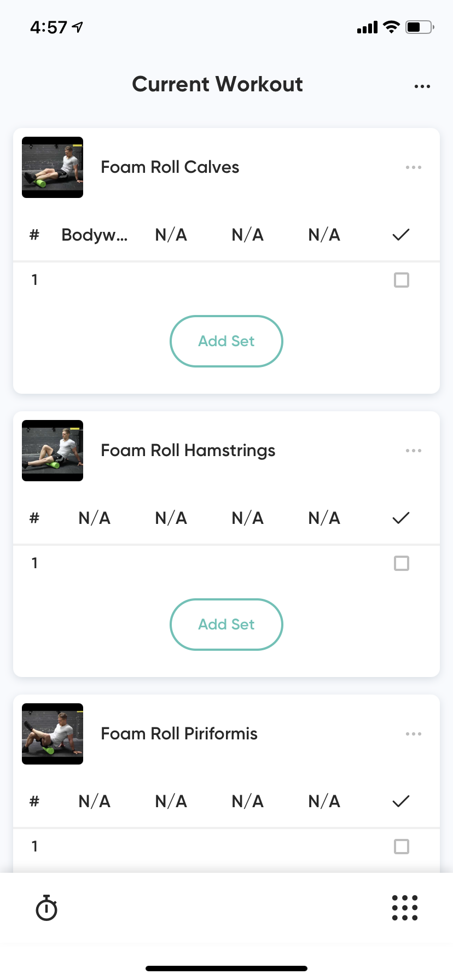Add Set to Foam Roll Calves
The image size is (453, 980).
[226, 341]
